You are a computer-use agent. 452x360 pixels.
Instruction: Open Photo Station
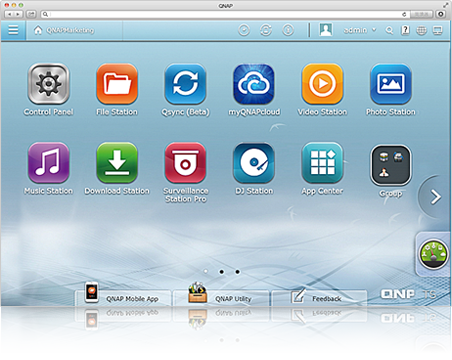(391, 84)
